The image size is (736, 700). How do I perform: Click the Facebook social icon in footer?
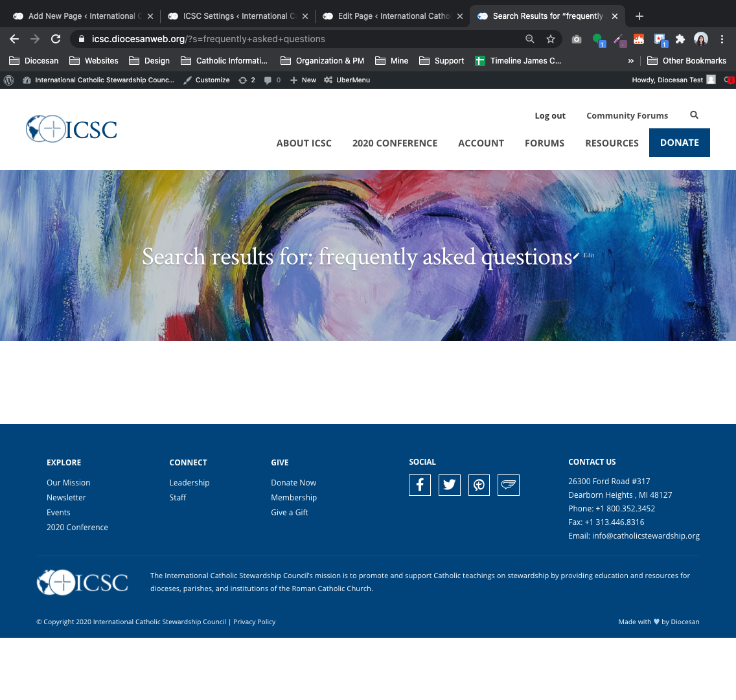tap(420, 485)
